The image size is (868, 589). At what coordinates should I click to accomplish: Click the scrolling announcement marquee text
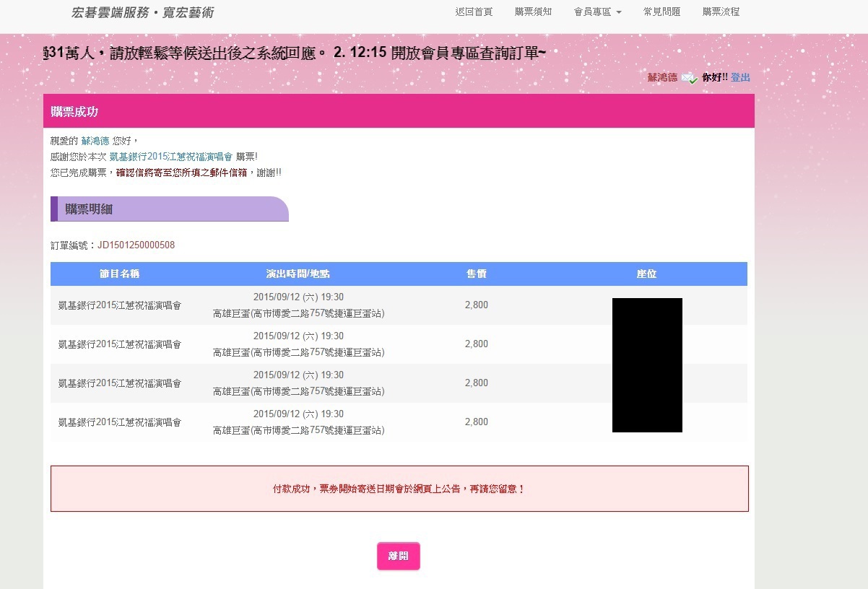(x=295, y=53)
